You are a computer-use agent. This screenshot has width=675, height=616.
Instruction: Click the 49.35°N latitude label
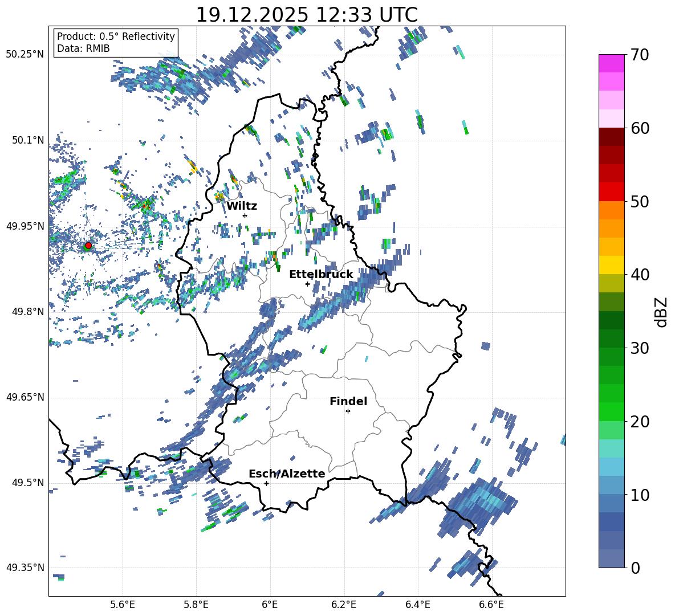coord(25,568)
